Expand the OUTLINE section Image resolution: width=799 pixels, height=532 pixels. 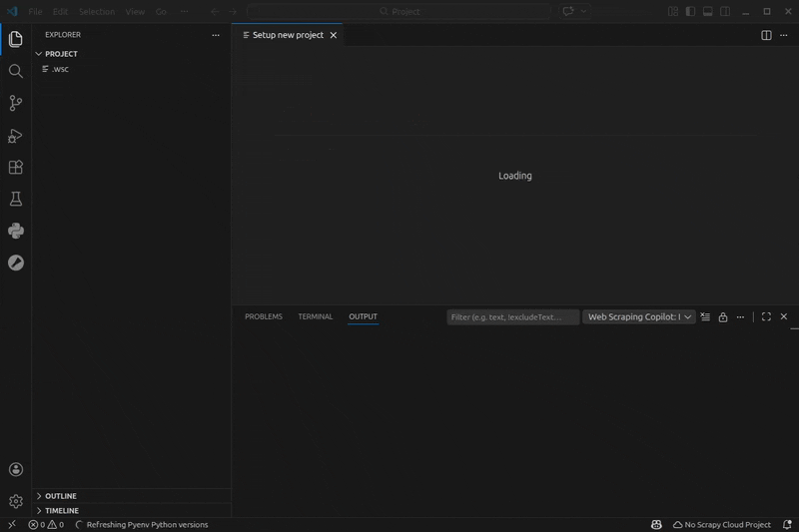[x=60, y=496]
